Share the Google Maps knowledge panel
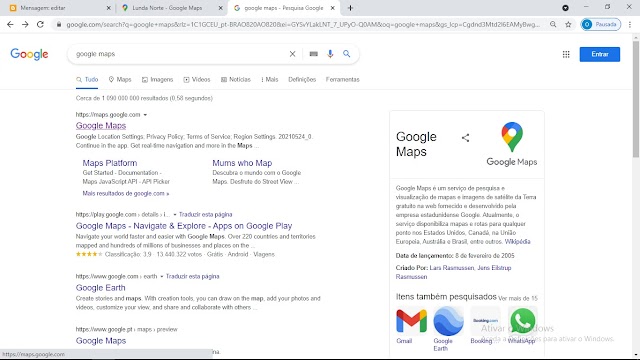This screenshot has width=640, height=360. point(465,138)
